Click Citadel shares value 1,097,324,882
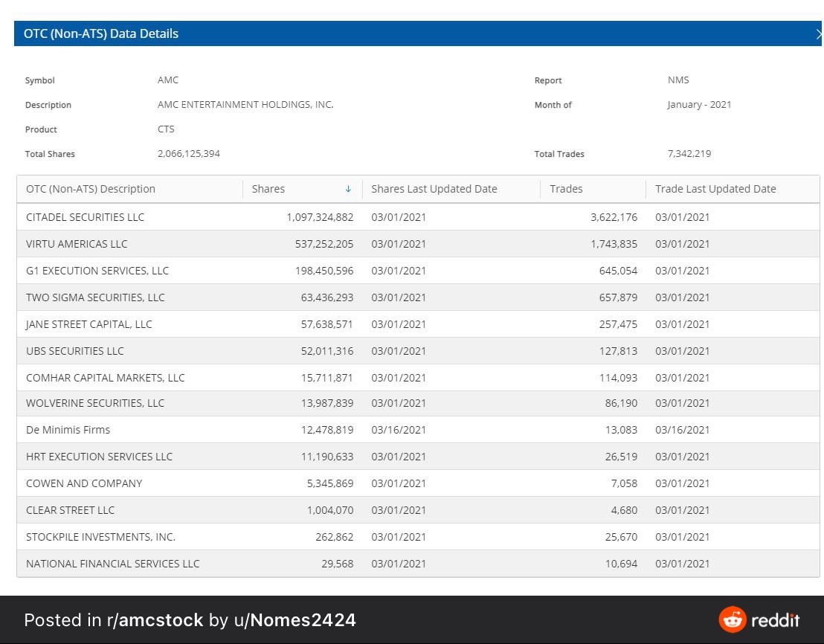824x644 pixels. [x=320, y=217]
